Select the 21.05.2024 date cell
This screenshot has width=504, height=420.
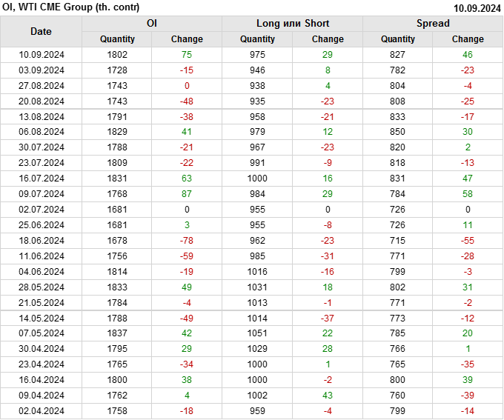42,302
